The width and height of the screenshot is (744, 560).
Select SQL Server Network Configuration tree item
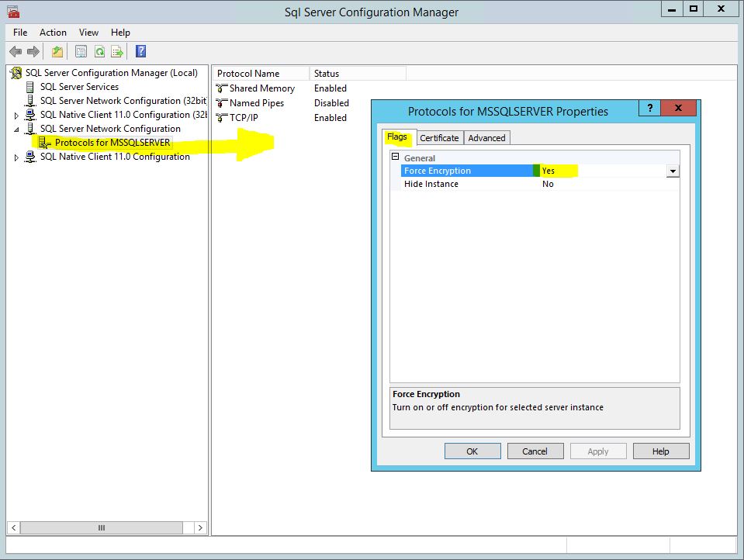[x=110, y=129]
